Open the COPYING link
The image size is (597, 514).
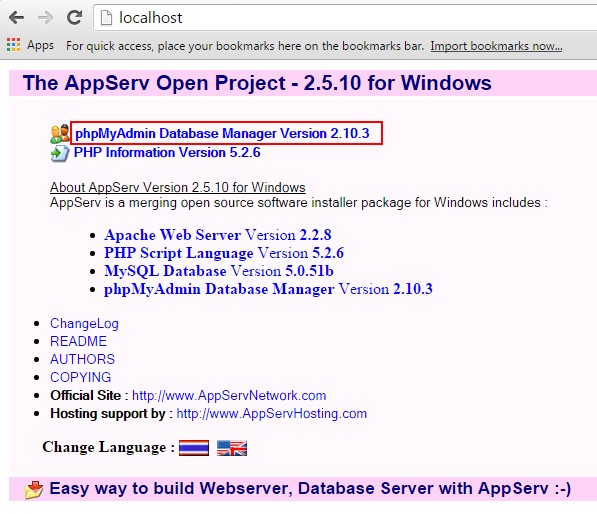click(x=80, y=377)
